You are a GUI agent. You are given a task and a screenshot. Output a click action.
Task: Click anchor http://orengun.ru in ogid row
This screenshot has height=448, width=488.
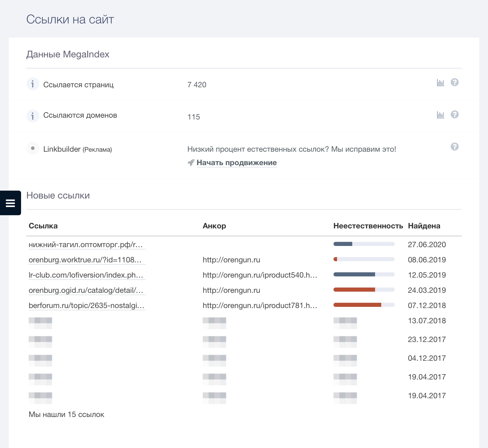231,290
